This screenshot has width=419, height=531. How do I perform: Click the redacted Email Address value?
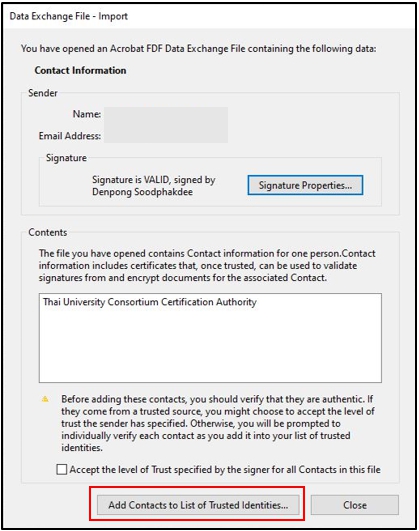[166, 135]
